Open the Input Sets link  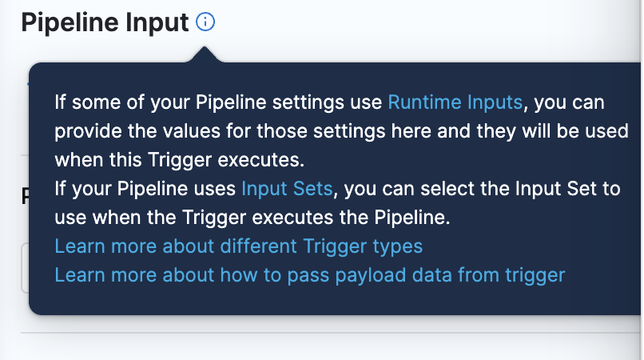(x=287, y=188)
